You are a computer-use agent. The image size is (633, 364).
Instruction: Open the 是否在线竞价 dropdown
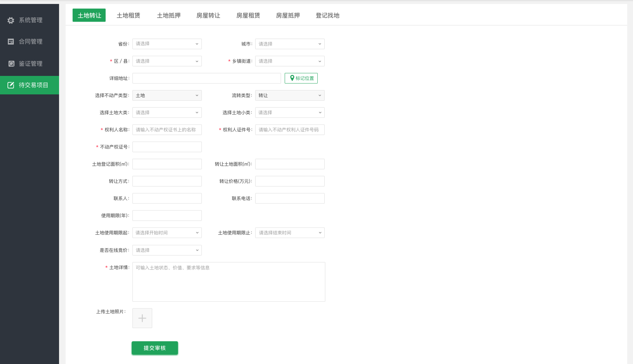pyautogui.click(x=167, y=250)
